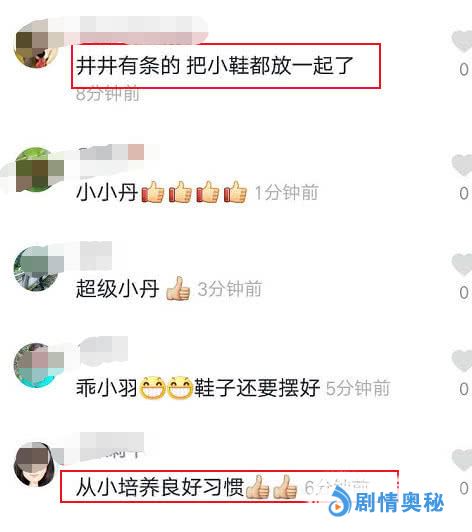Tap the heart beside 小小丹 comment
The image size is (472, 532).
pos(462,165)
